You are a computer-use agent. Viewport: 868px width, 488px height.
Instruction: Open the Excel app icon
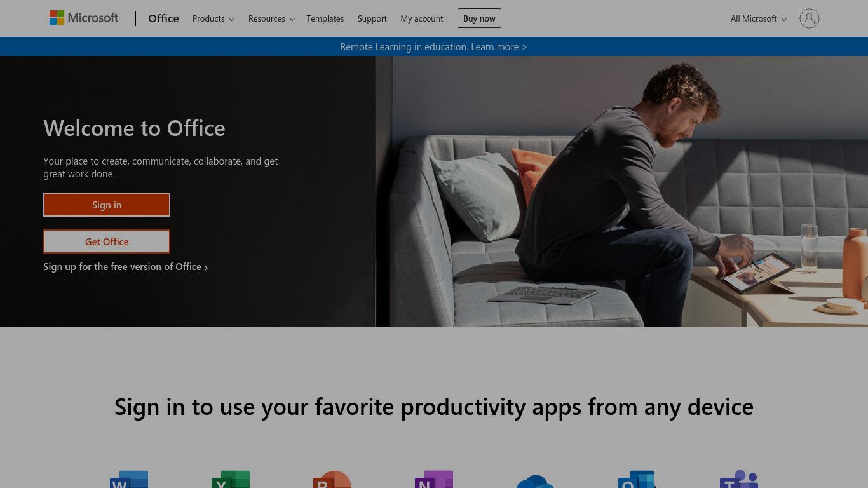tap(231, 480)
